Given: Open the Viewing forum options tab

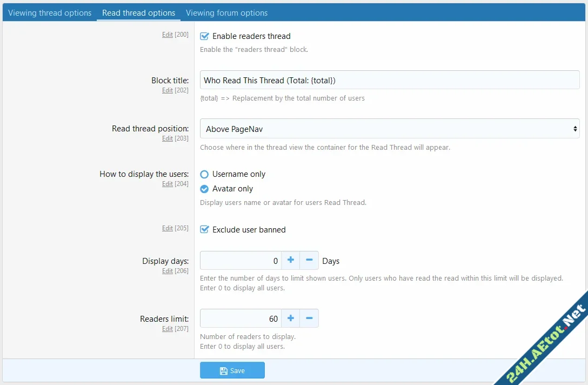Looking at the screenshot, I should [x=226, y=13].
